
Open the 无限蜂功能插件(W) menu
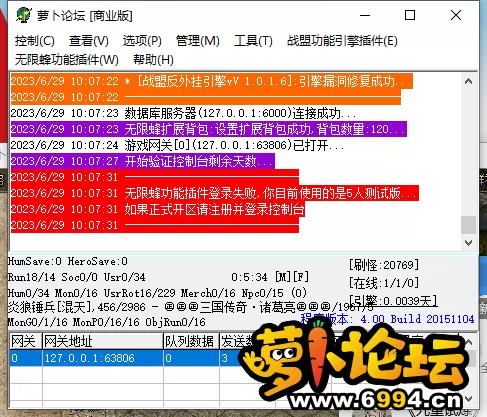(67, 60)
